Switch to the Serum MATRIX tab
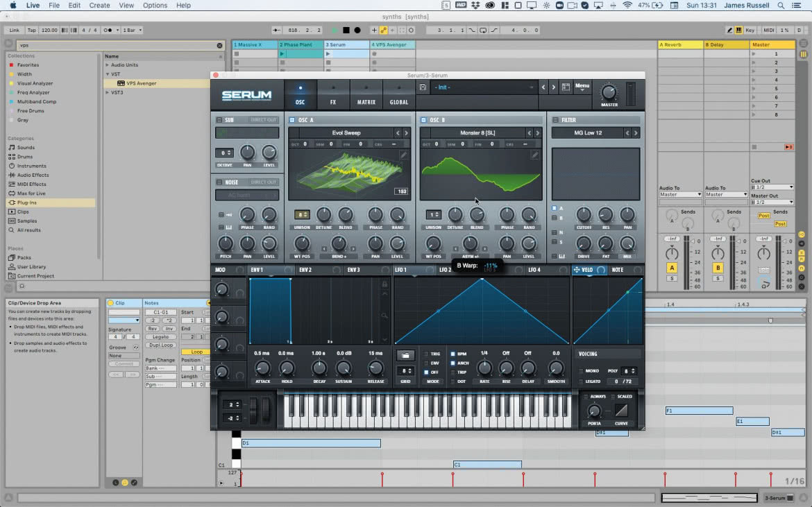812x507 pixels. click(x=366, y=94)
